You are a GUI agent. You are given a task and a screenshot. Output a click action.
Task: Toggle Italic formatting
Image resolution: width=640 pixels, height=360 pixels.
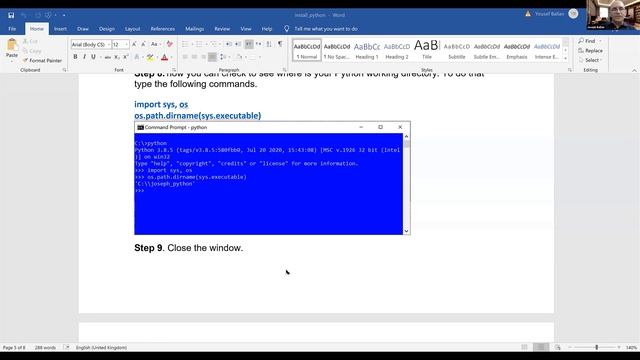coord(84,57)
